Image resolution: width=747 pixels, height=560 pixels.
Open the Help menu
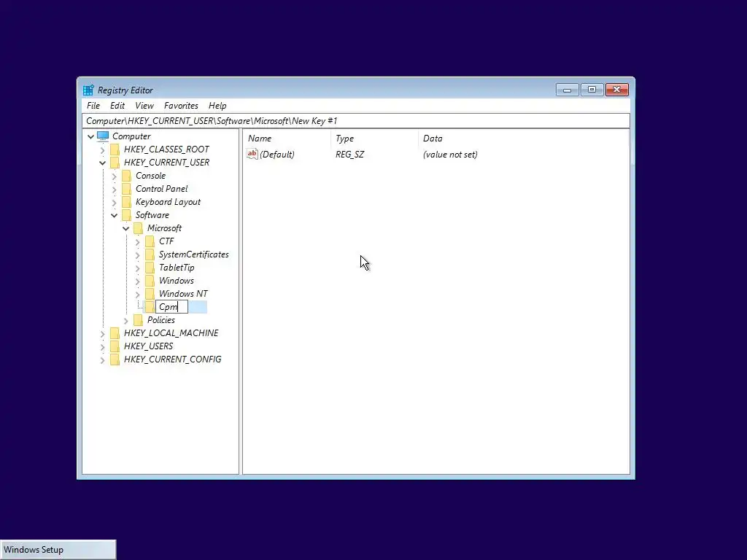(x=217, y=106)
